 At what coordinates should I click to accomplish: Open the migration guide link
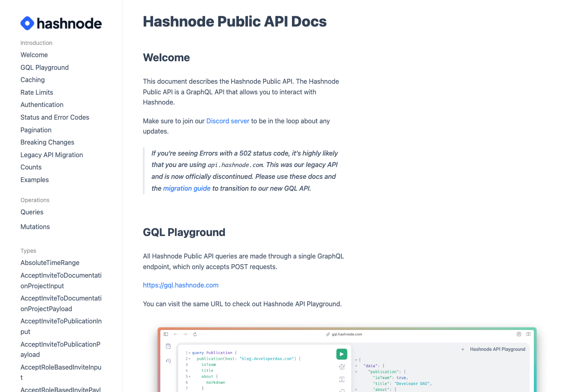coord(187,188)
